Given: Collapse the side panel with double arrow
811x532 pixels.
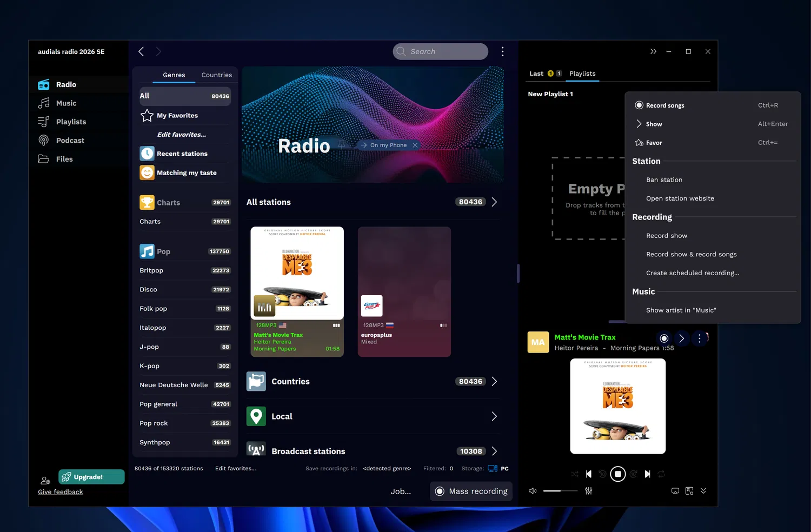Looking at the screenshot, I should tap(653, 51).
